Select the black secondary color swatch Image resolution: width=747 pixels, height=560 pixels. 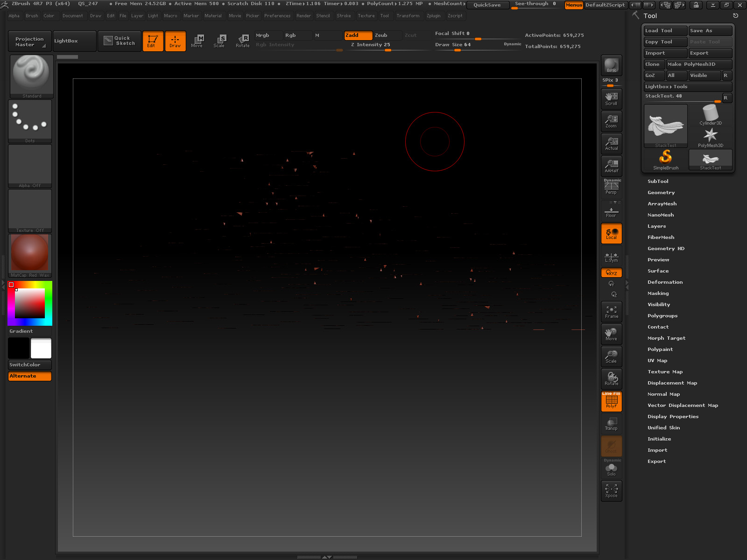[19, 349]
